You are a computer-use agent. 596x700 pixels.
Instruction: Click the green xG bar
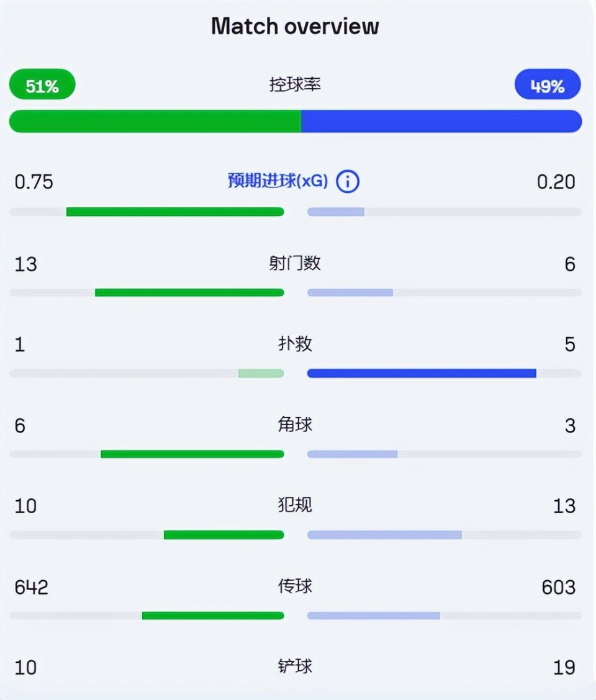(175, 212)
